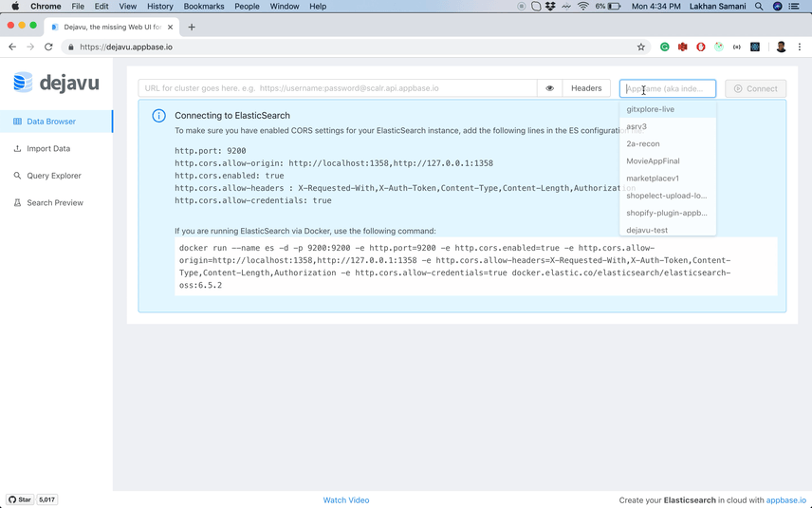Click the address bar URL
Screen dimensions: 812x508
click(x=126, y=47)
